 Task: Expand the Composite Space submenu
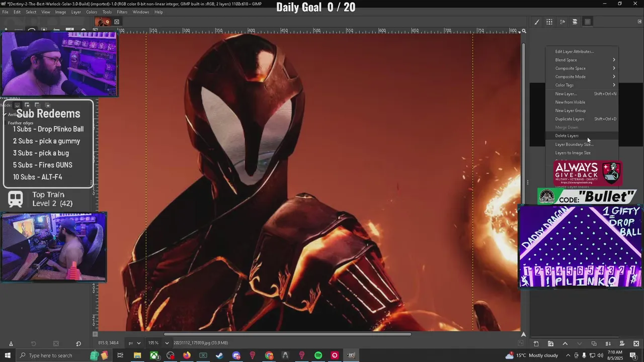click(582, 68)
